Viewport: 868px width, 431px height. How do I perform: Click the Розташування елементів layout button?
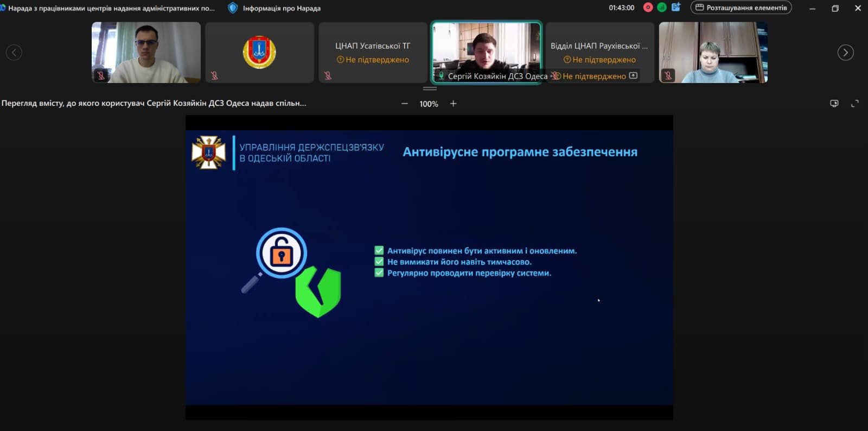point(741,8)
